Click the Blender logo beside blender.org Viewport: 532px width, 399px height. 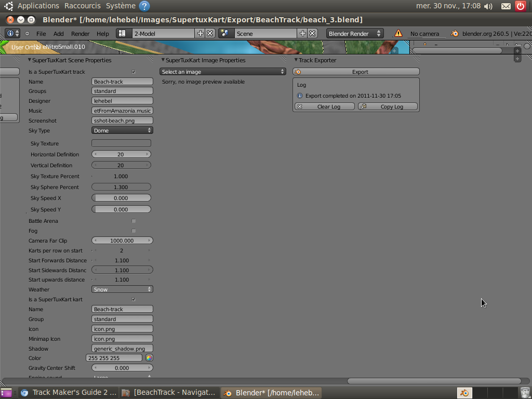pos(455,33)
